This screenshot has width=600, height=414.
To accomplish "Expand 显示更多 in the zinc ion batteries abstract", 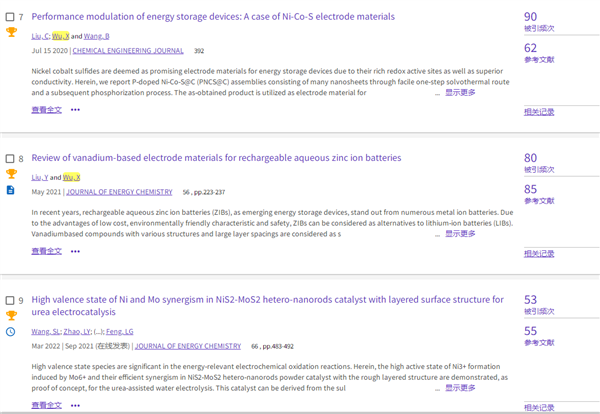I will [460, 233].
